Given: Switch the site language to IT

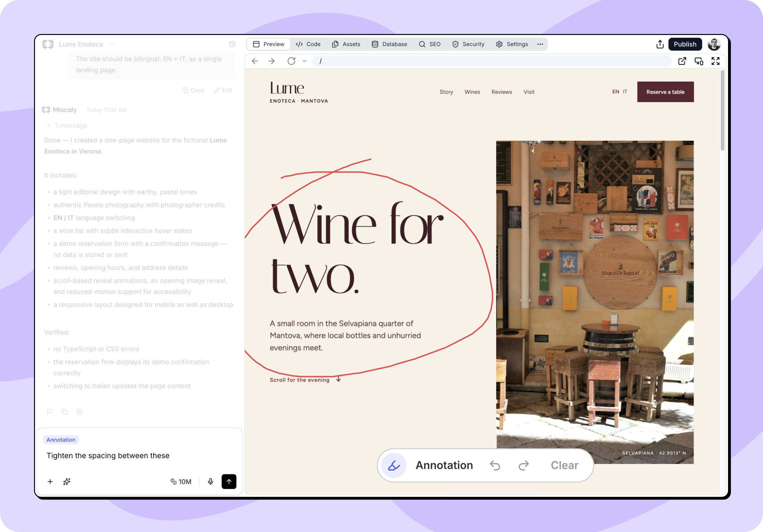Looking at the screenshot, I should [x=625, y=92].
